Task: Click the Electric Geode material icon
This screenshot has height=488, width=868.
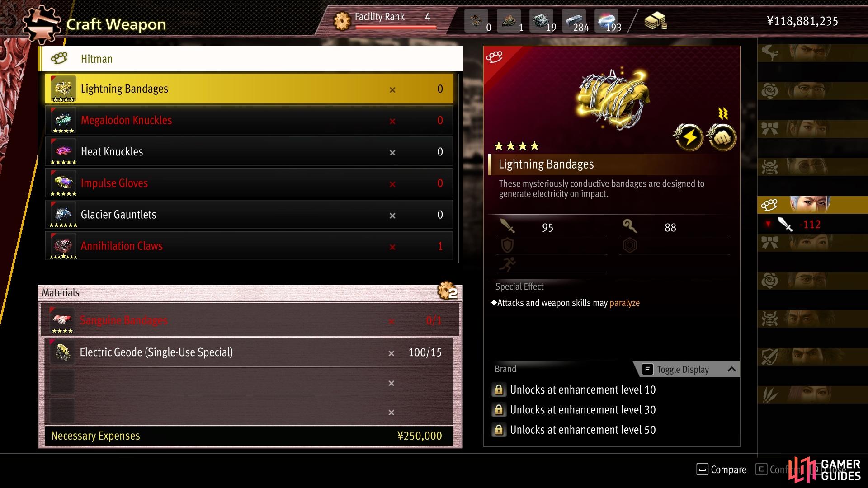Action: [x=62, y=352]
